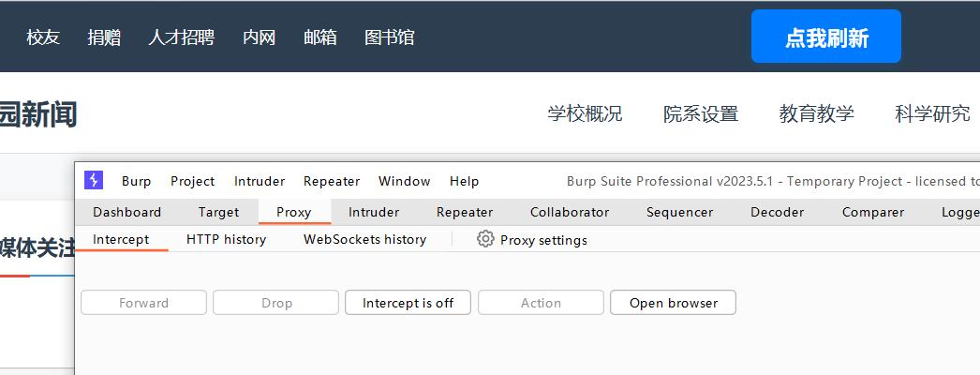Viewport: 980px width, 375px height.
Task: Open the 科学研究 navigation item
Action: [x=932, y=113]
